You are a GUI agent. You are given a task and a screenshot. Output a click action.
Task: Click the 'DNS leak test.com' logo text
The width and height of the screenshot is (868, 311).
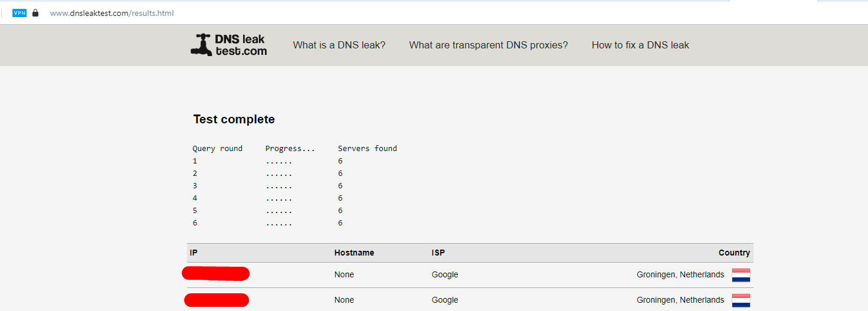coord(241,45)
